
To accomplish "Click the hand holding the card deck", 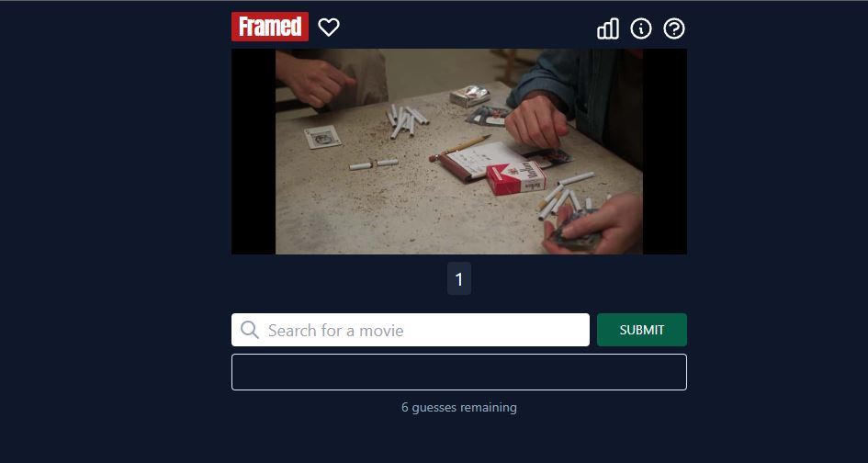I will click(592, 224).
